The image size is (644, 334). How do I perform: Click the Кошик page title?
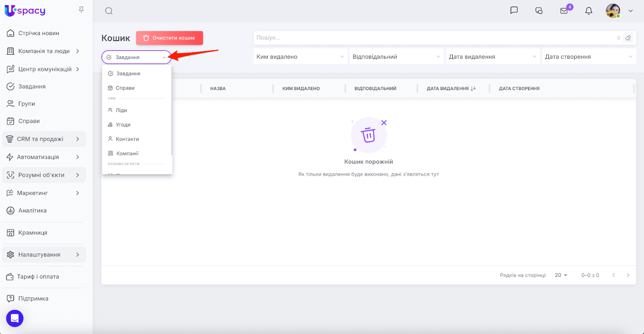click(x=116, y=38)
